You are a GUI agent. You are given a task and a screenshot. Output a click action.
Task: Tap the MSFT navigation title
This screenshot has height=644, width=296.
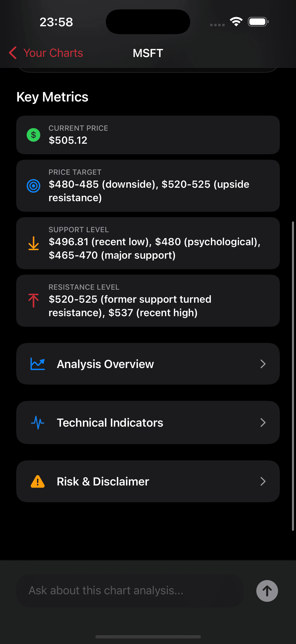click(148, 53)
